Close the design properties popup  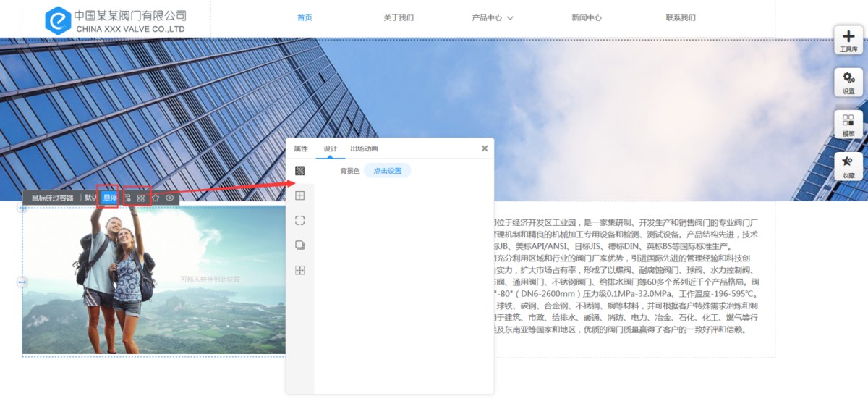pos(485,148)
